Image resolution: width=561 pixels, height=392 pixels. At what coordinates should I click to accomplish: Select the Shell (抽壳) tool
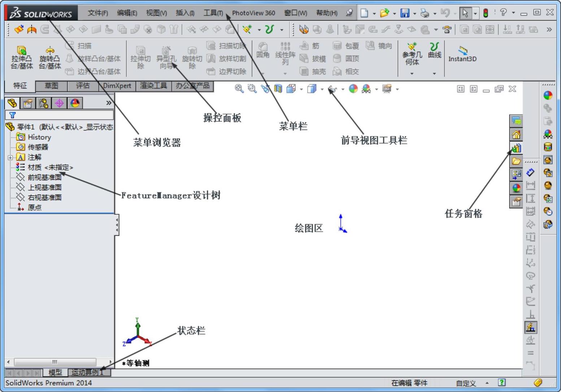313,71
